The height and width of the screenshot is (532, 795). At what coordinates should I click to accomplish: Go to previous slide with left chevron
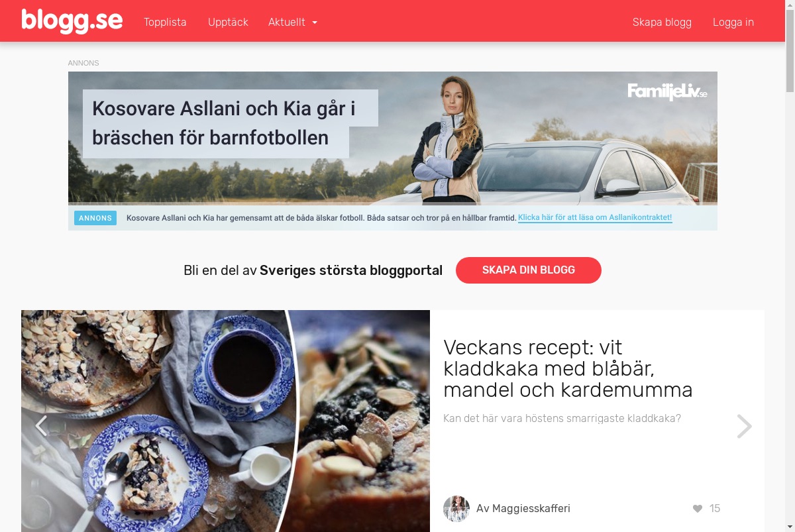[x=41, y=426]
